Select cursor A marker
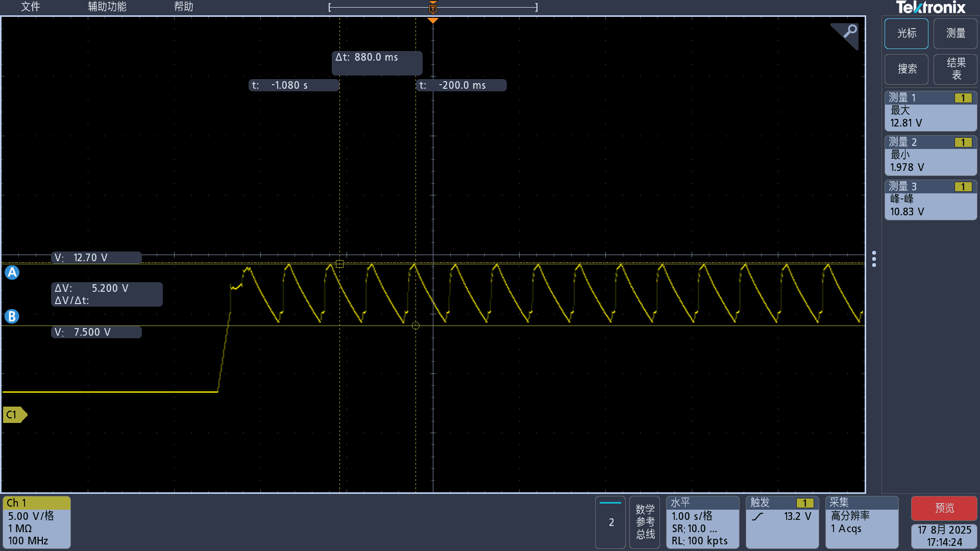 click(x=12, y=272)
